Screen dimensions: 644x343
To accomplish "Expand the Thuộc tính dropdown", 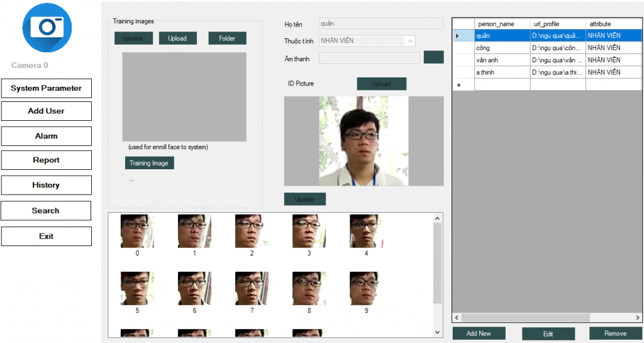I will [410, 41].
